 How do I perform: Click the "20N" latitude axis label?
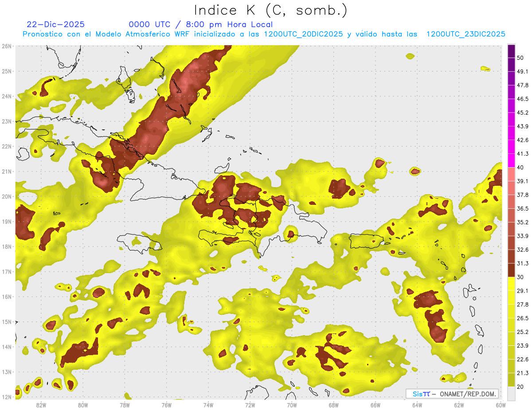point(7,196)
